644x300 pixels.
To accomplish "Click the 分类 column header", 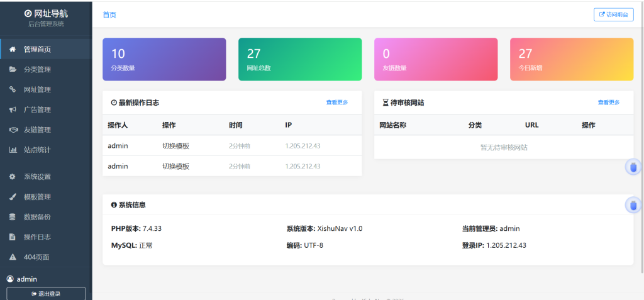I will [x=475, y=125].
